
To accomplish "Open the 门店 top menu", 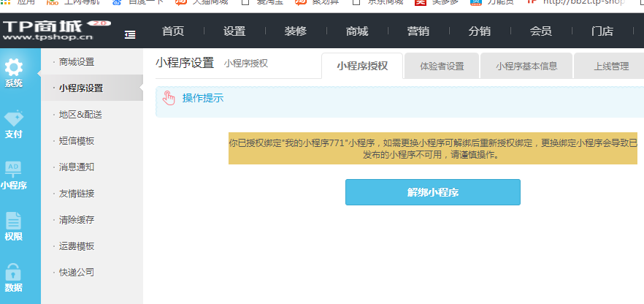I will point(602,31).
